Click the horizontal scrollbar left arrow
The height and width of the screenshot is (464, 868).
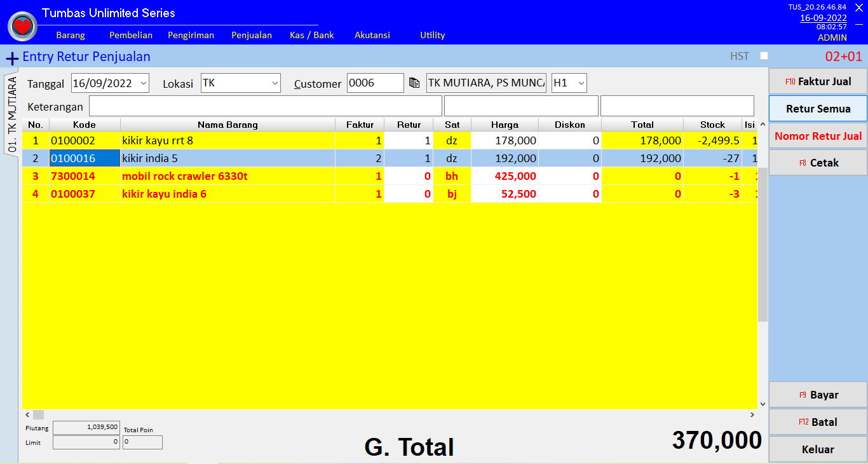pyautogui.click(x=27, y=414)
